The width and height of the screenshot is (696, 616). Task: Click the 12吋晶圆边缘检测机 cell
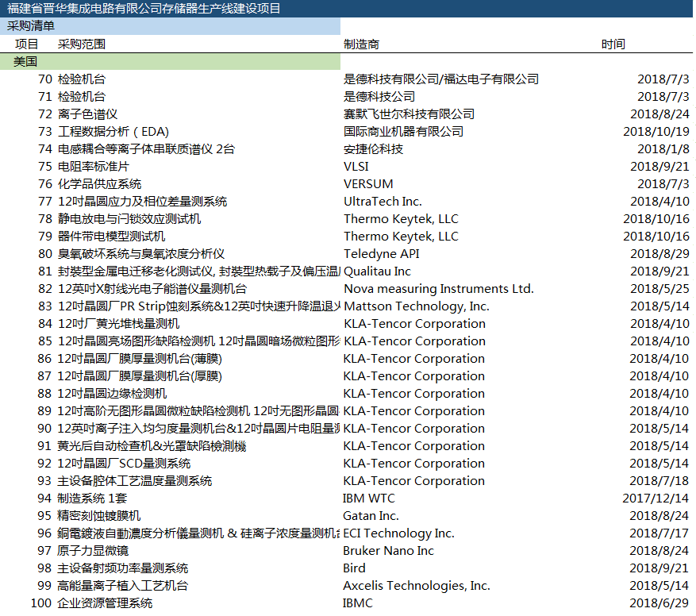(x=113, y=394)
